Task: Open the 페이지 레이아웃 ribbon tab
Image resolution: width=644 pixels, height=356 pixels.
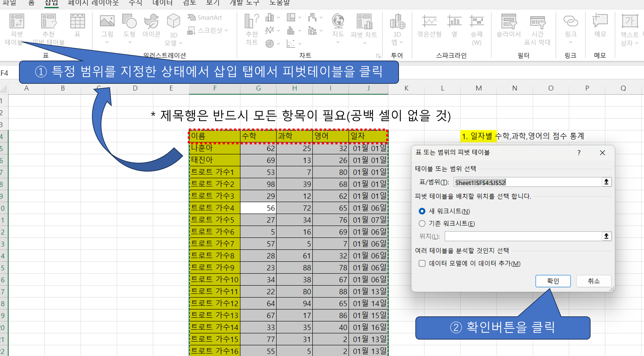Action: tap(93, 3)
